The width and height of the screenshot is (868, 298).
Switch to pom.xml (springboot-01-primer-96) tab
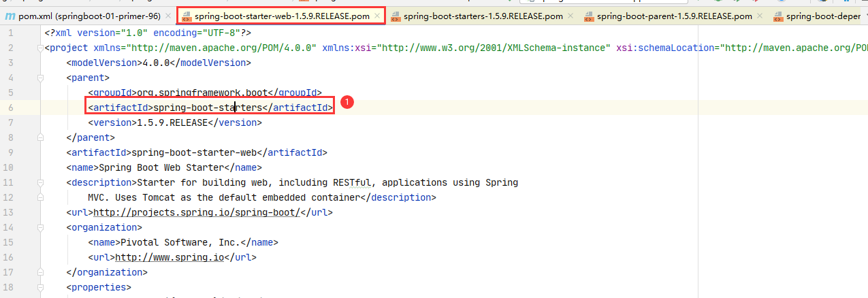click(x=89, y=16)
